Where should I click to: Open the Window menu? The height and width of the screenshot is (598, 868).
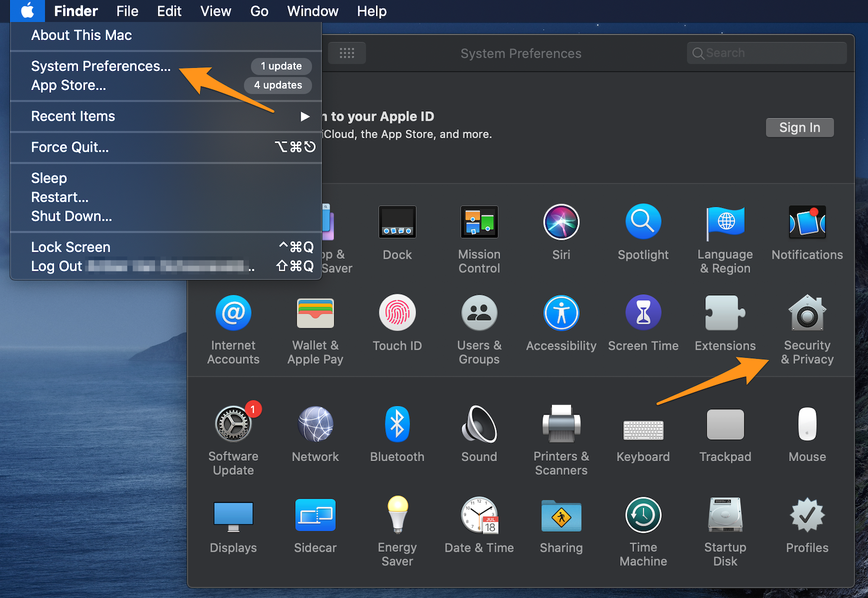(x=312, y=11)
